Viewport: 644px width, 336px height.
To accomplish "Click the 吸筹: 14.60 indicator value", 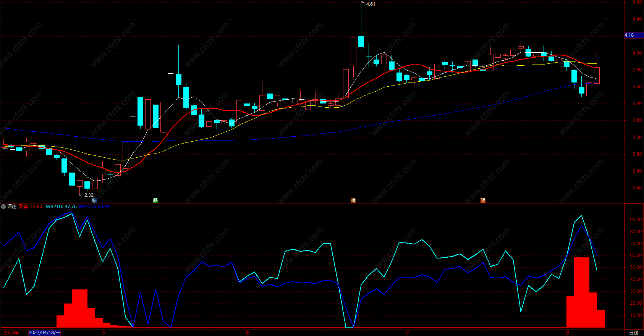I will coord(31,207).
